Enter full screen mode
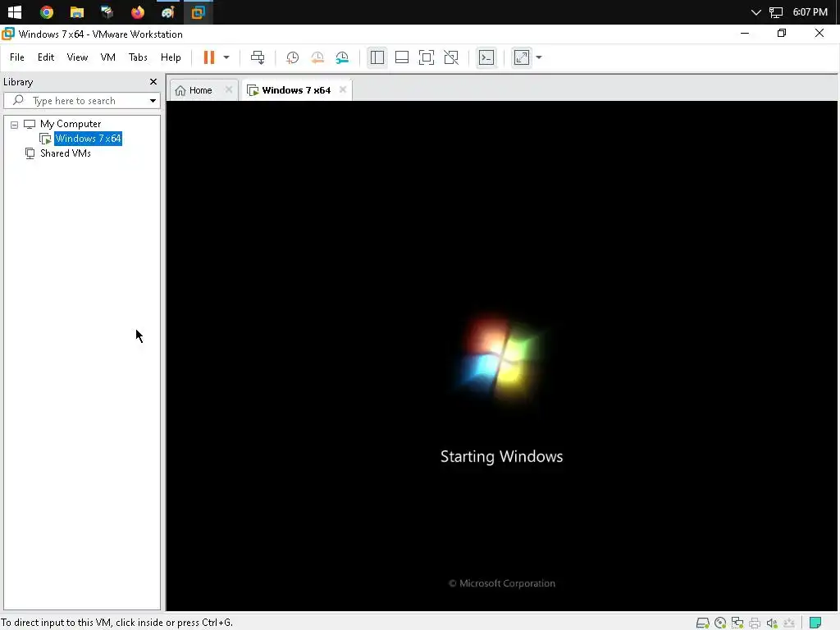This screenshot has height=630, width=840. pos(427,57)
